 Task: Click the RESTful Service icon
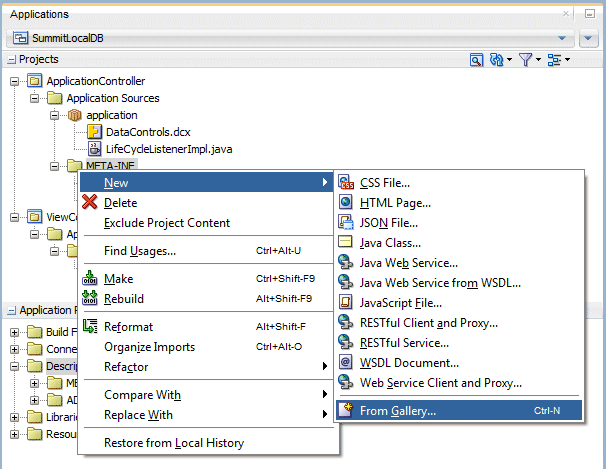pyautogui.click(x=346, y=342)
